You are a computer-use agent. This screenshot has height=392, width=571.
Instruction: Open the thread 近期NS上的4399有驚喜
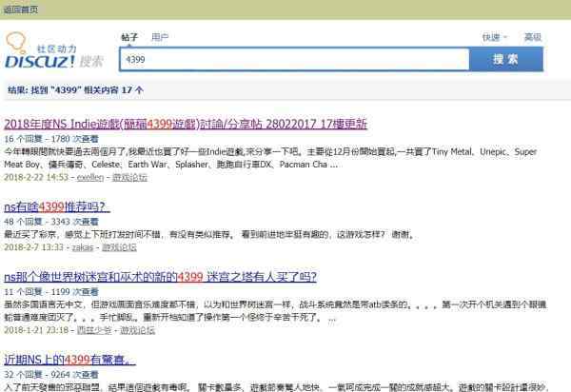(x=69, y=360)
